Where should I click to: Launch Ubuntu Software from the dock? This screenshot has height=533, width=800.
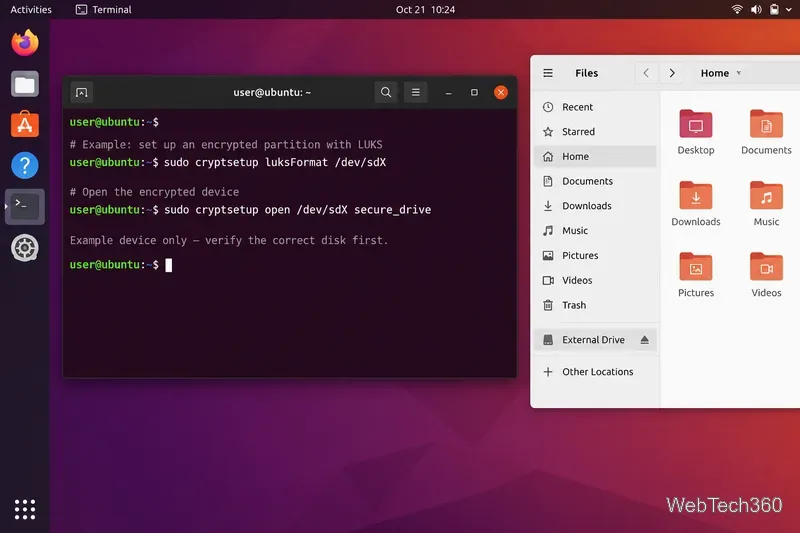(24, 124)
